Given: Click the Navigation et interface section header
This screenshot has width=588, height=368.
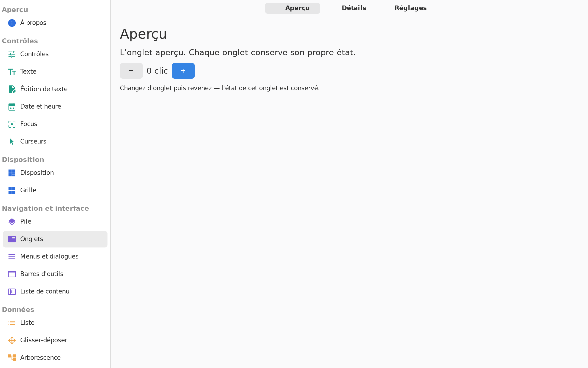Looking at the screenshot, I should [x=45, y=209].
